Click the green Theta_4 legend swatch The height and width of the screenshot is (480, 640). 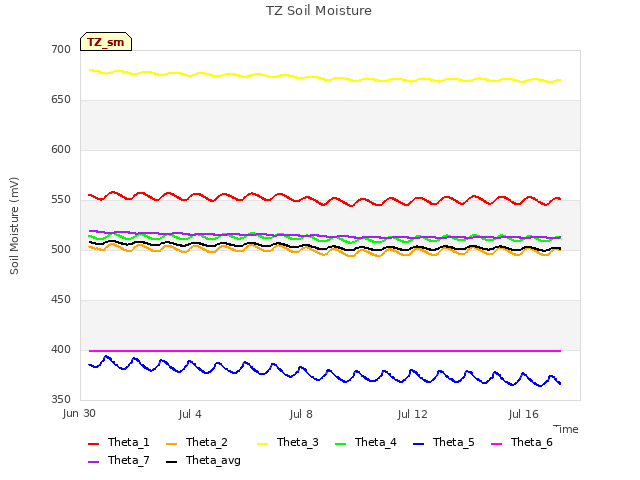coord(340,444)
